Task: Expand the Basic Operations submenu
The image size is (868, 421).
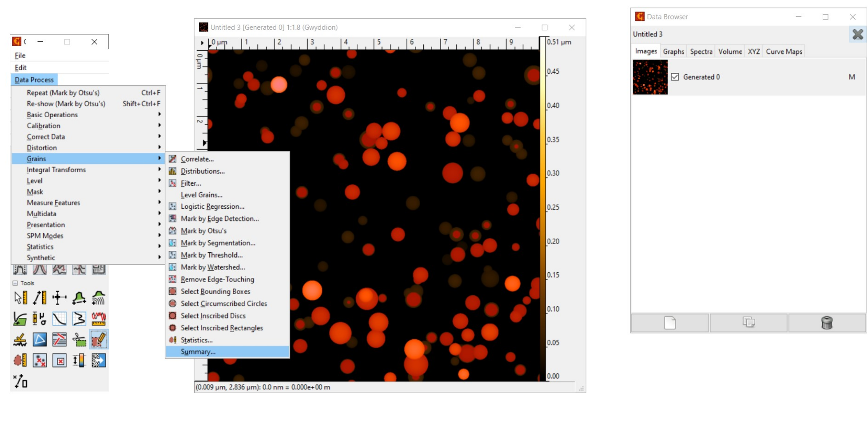Action: (x=89, y=115)
